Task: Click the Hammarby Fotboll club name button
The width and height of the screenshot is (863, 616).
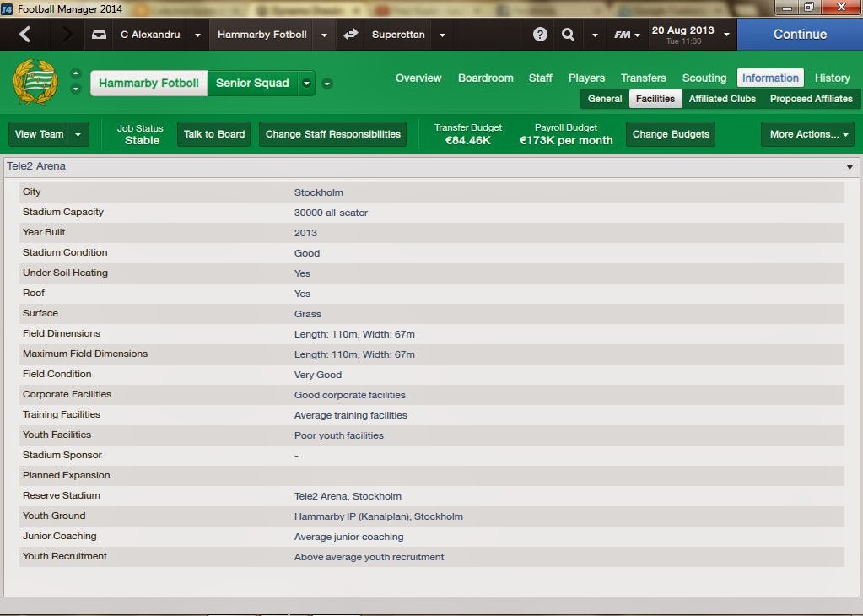Action: point(148,84)
